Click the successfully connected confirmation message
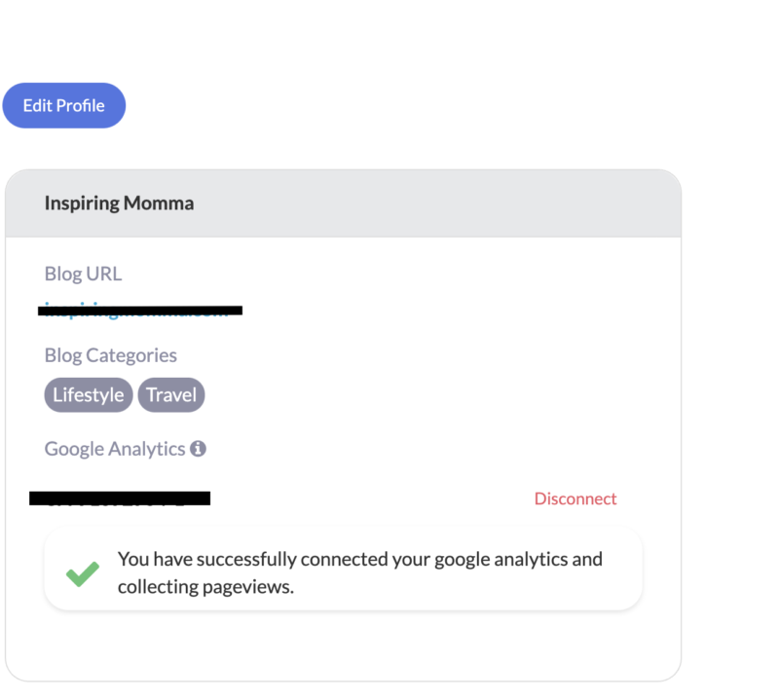 pos(344,569)
